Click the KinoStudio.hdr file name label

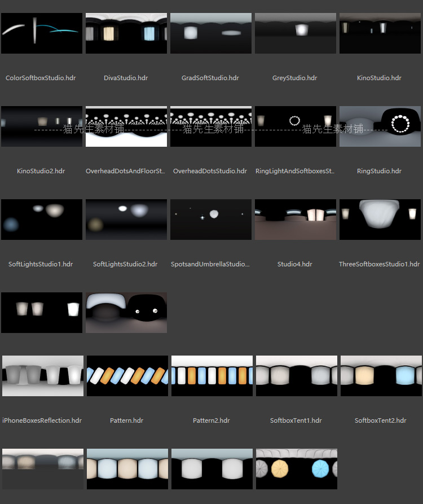pos(380,78)
